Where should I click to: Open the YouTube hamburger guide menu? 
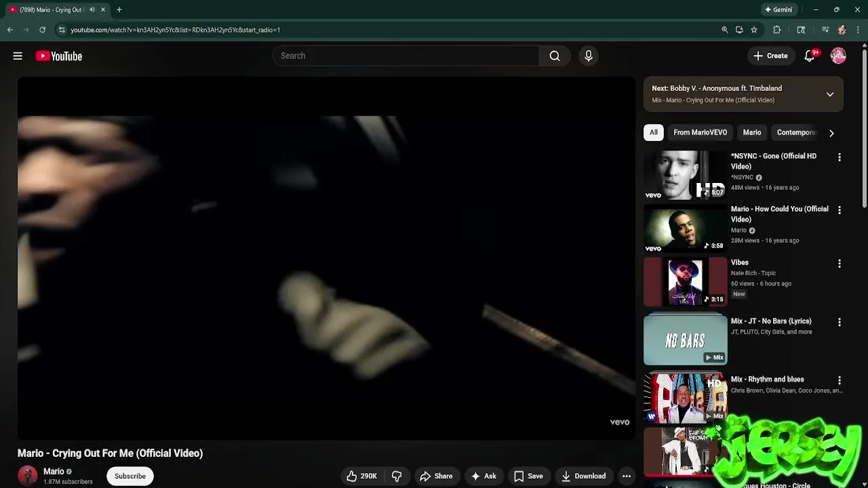click(18, 56)
